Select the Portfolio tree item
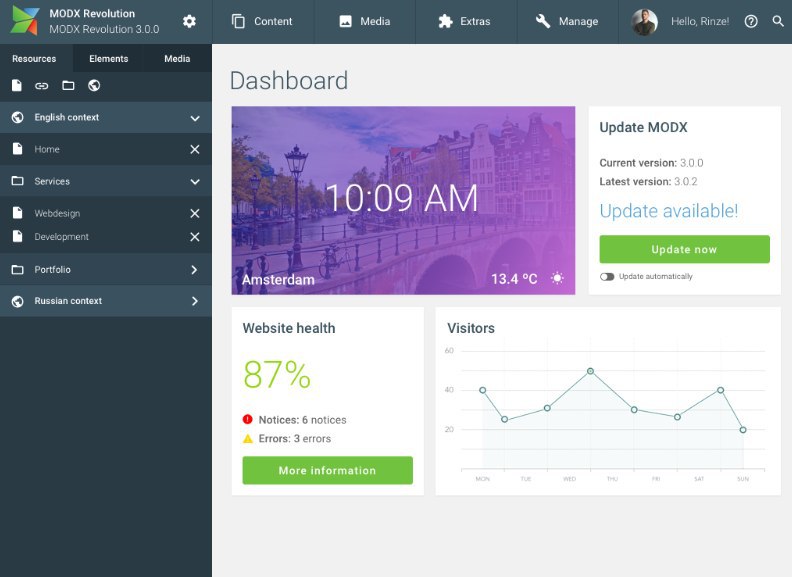 [106, 269]
